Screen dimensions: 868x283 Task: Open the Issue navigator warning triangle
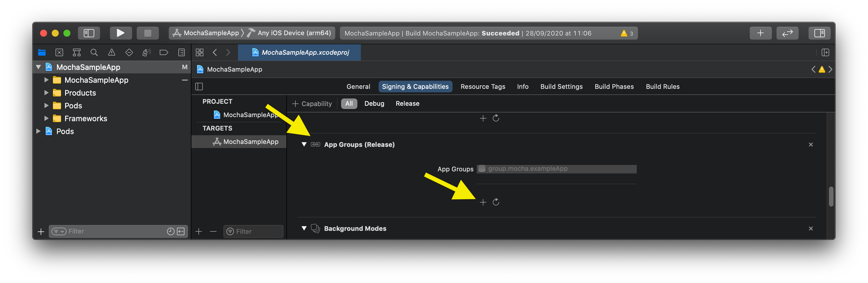(x=112, y=53)
